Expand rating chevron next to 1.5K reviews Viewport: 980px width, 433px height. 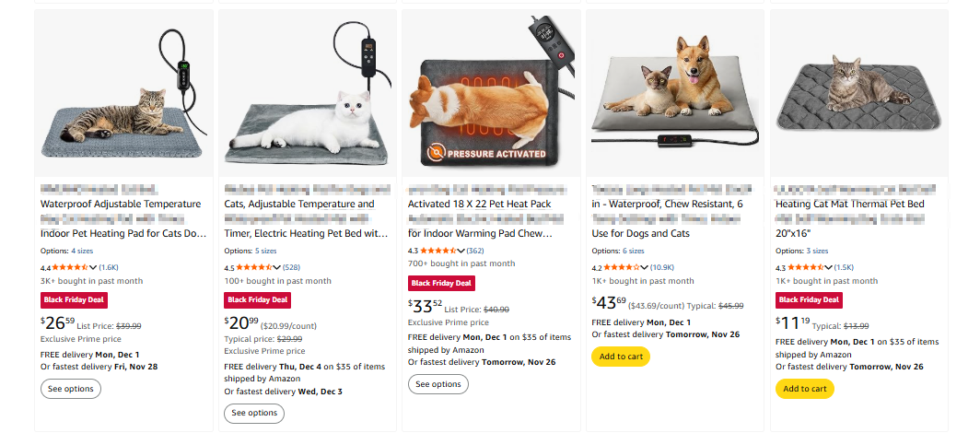[828, 267]
